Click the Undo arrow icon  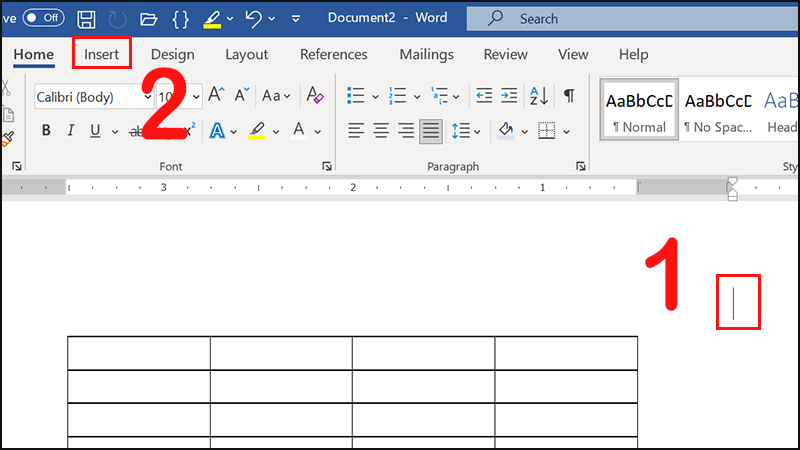(254, 19)
